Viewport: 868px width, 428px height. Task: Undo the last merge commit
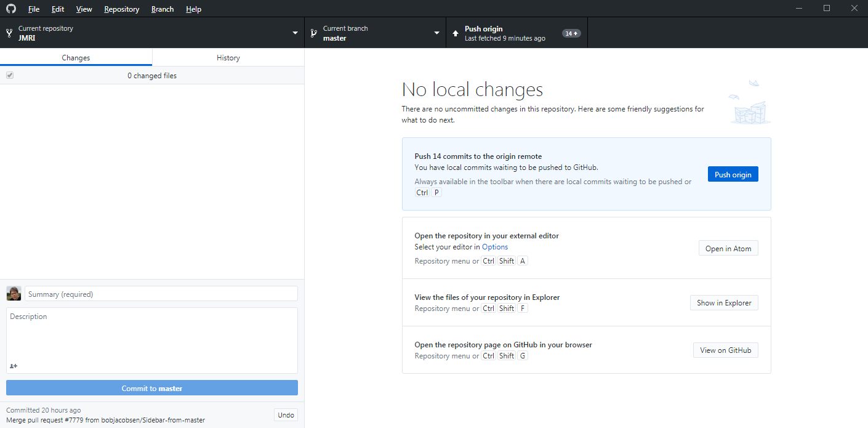click(x=286, y=415)
